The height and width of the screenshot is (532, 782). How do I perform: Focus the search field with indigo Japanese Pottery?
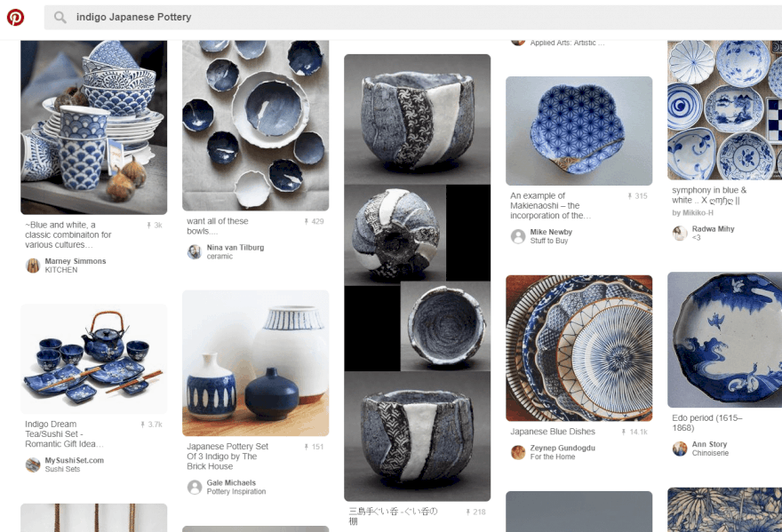pos(355,18)
